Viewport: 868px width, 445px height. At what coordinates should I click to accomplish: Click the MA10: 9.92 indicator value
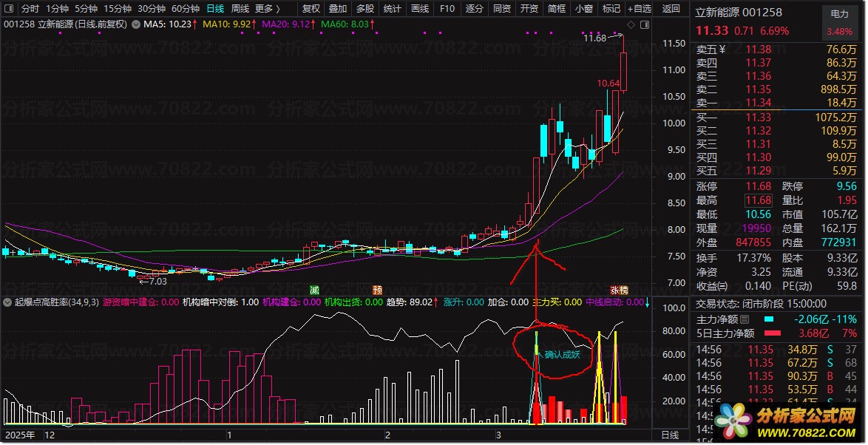click(229, 24)
